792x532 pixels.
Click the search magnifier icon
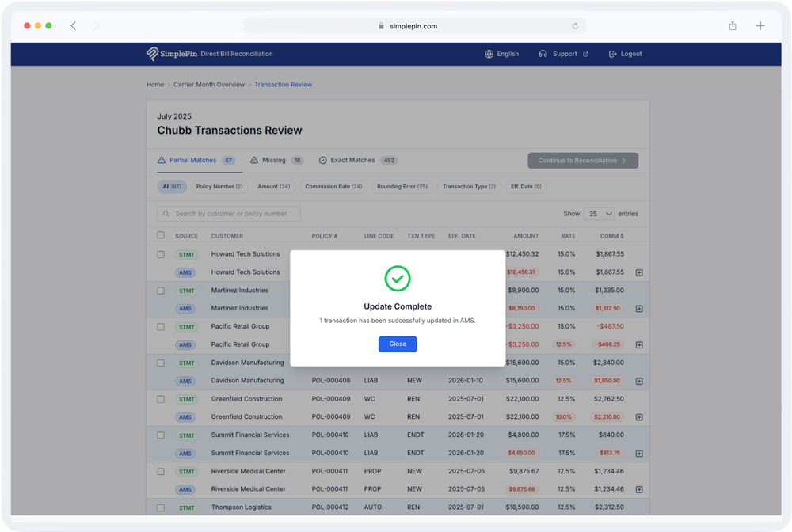coord(166,214)
